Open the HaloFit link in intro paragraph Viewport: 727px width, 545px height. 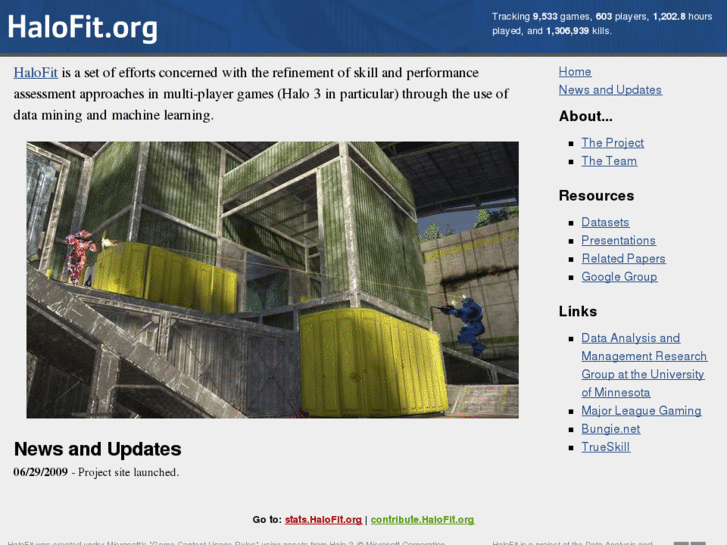click(x=36, y=73)
